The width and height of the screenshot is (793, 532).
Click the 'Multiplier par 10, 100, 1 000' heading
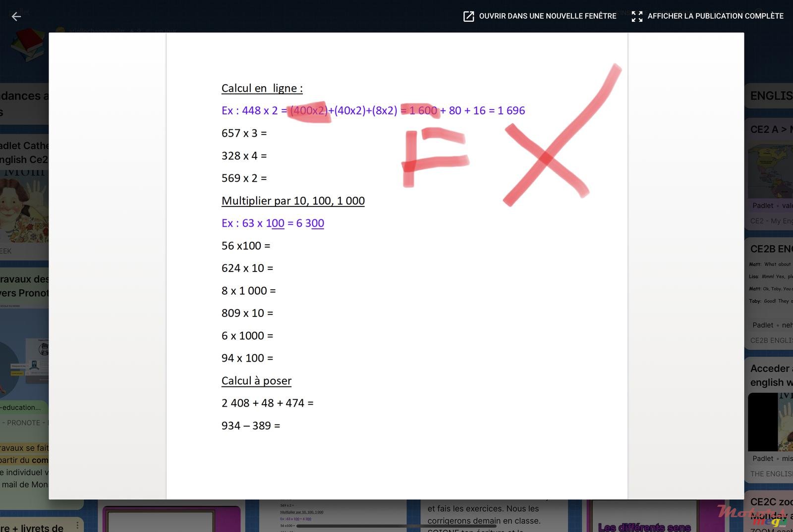pos(293,201)
